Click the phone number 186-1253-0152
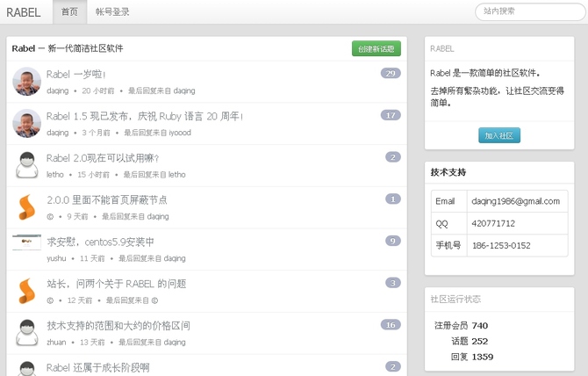This screenshot has height=376, width=588. [501, 246]
